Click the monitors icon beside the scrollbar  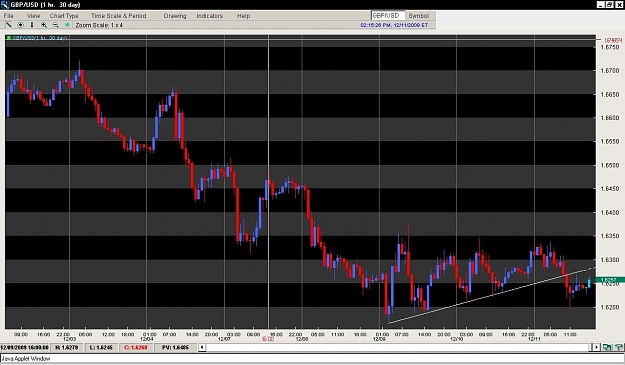click(607, 347)
